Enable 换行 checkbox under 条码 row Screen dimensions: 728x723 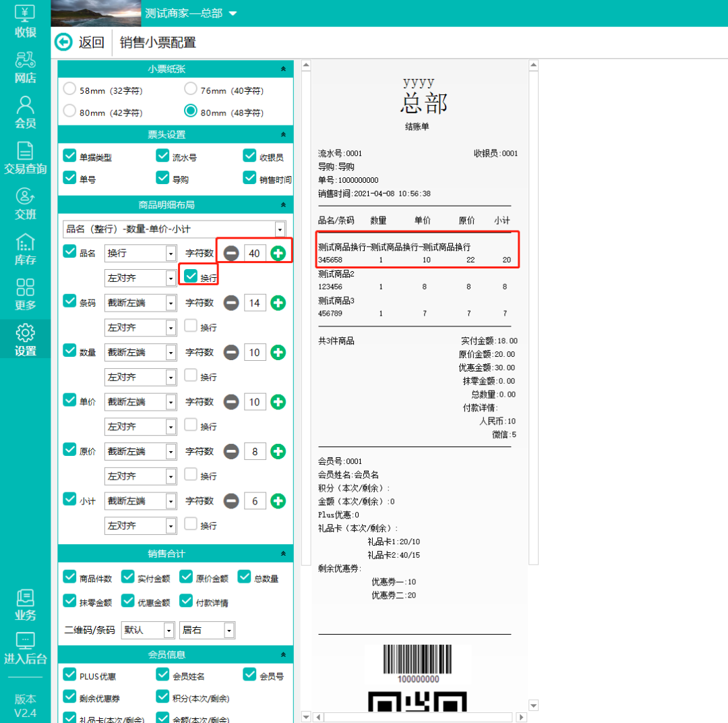click(x=191, y=326)
